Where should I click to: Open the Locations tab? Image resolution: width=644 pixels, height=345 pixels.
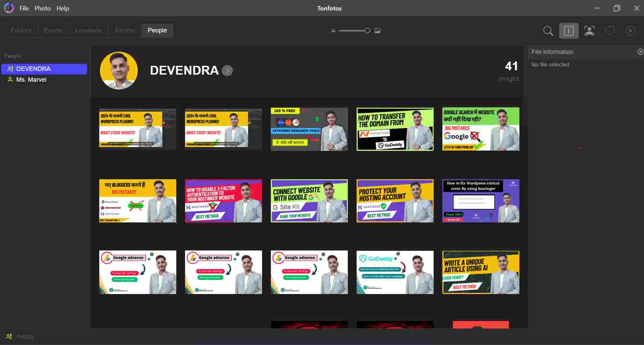(88, 30)
